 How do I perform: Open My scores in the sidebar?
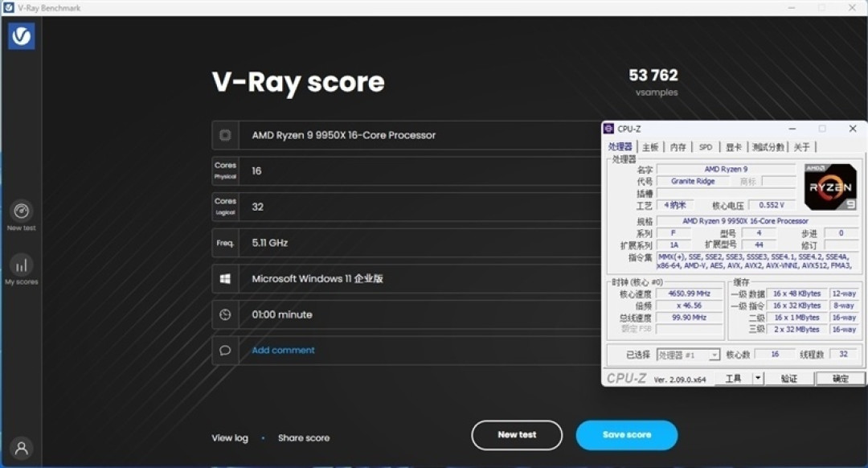pyautogui.click(x=22, y=269)
